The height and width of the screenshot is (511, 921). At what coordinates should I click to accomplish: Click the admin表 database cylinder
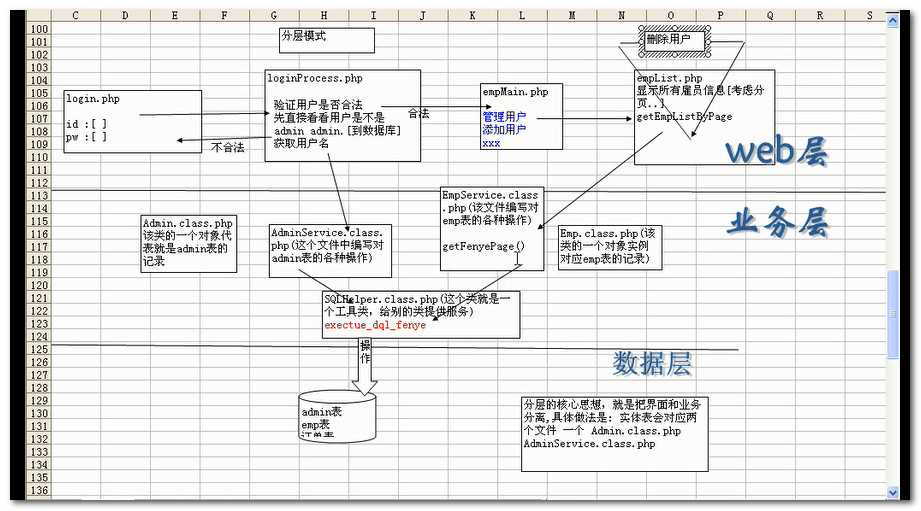coord(337,417)
